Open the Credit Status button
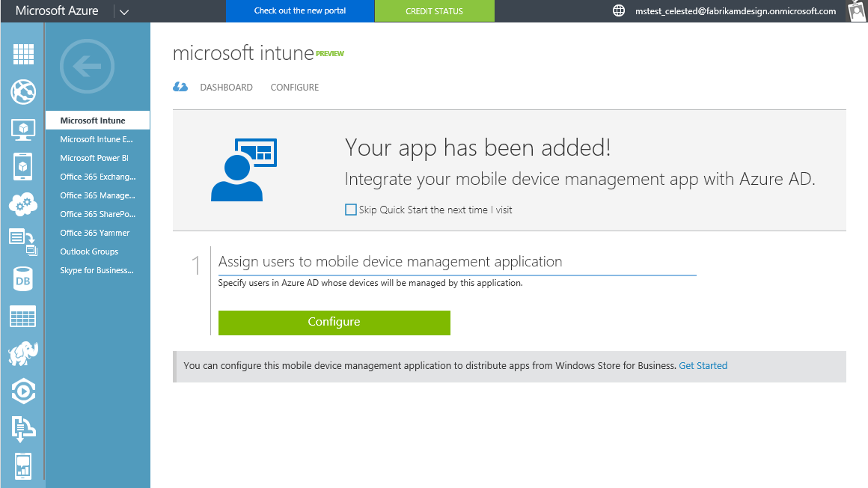The width and height of the screenshot is (868, 488). pyautogui.click(x=435, y=11)
